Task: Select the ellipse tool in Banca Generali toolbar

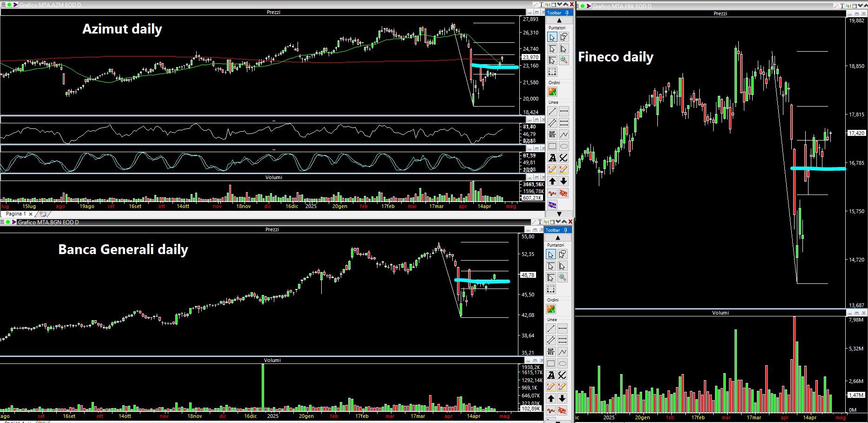Action: coord(562,363)
